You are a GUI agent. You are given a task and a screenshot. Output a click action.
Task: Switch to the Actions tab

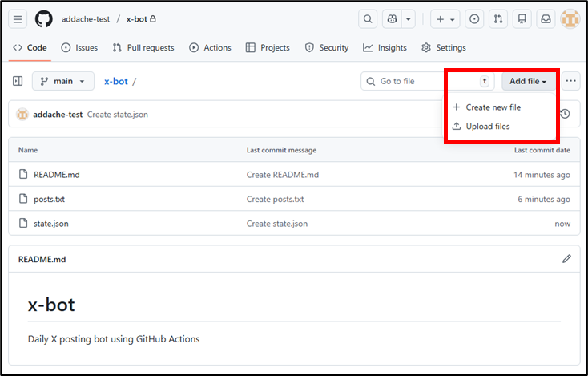(x=210, y=48)
